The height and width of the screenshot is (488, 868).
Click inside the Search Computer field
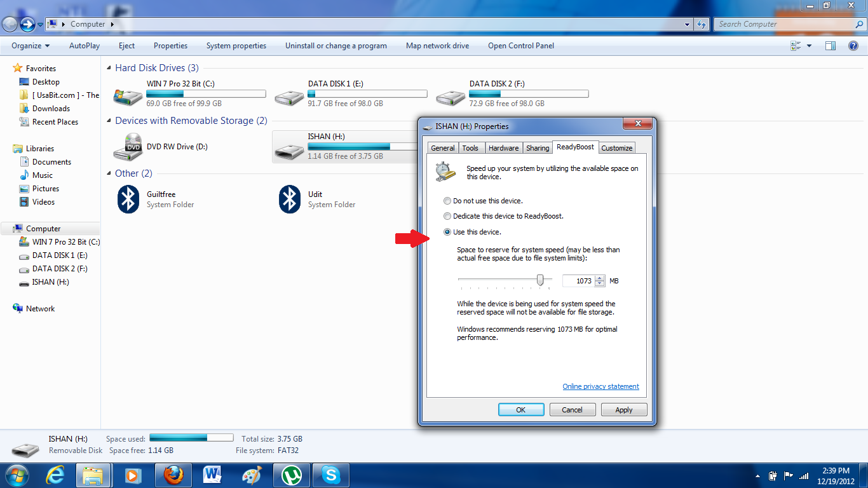[x=782, y=24]
